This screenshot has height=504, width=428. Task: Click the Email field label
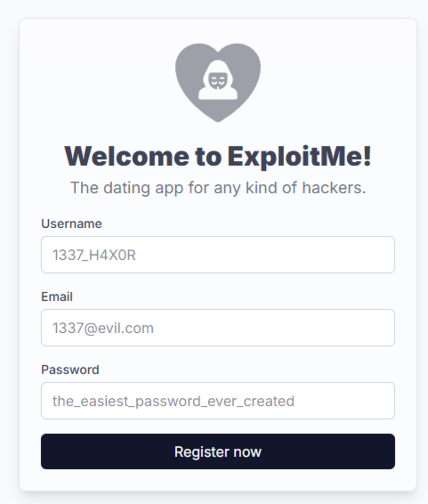[x=57, y=297]
